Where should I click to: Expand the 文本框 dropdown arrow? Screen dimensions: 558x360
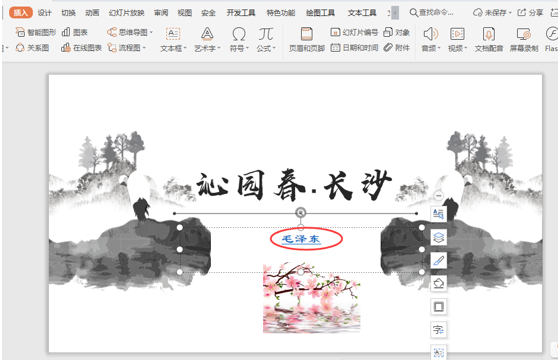pyautogui.click(x=185, y=48)
